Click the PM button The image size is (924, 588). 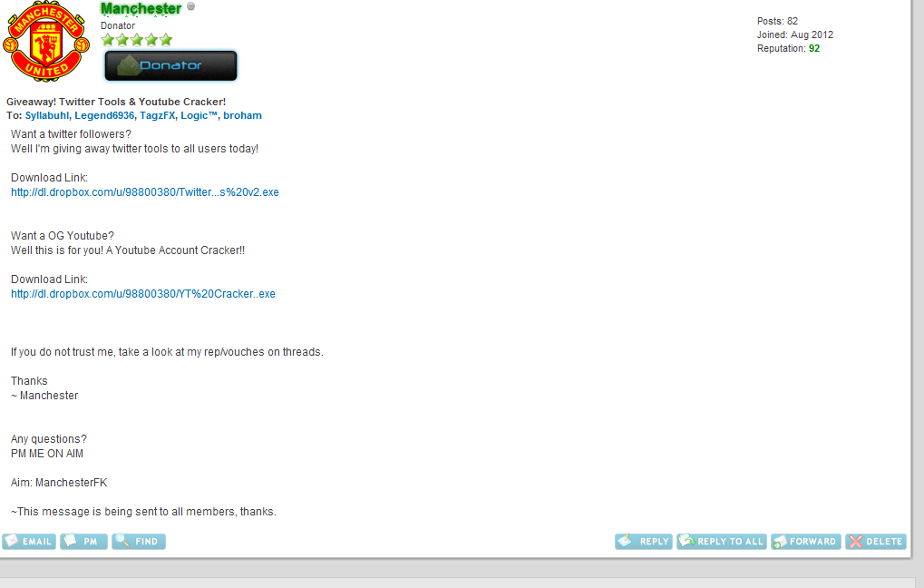pos(83,542)
